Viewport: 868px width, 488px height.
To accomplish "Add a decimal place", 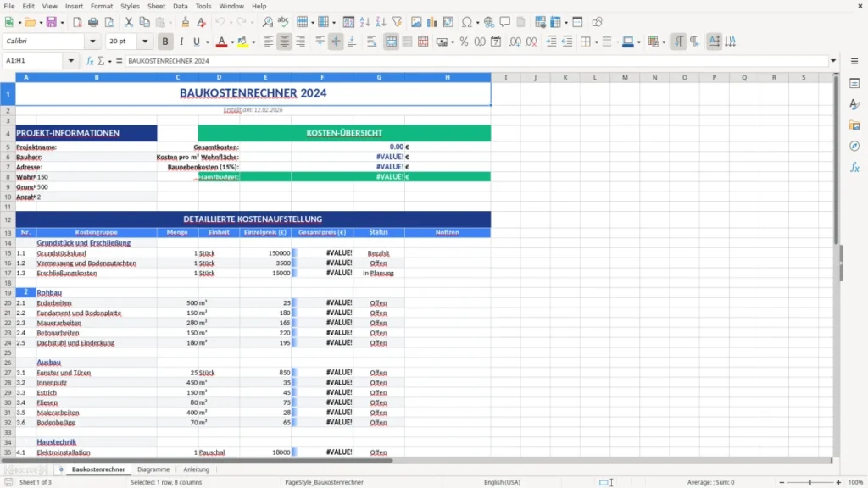I will (x=515, y=42).
